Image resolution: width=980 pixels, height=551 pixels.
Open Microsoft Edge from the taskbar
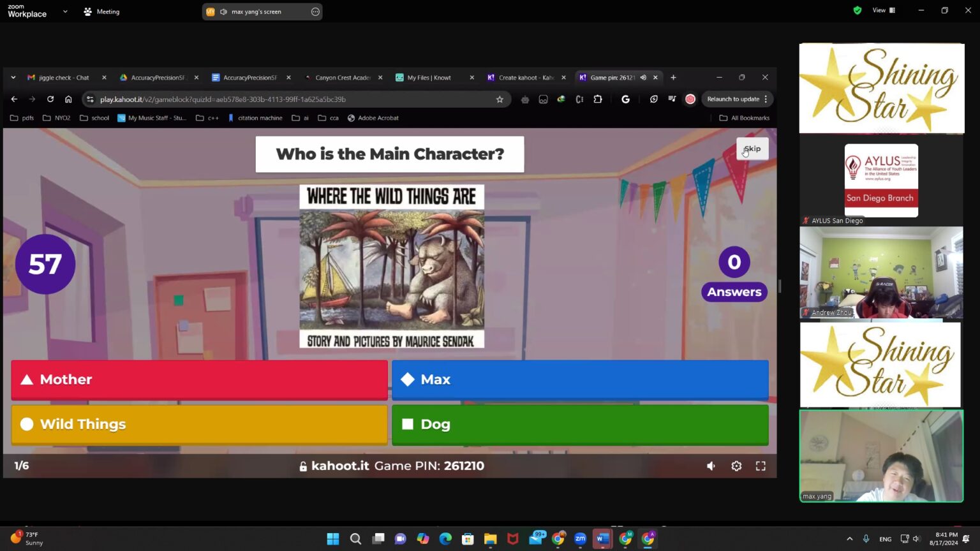tap(445, 539)
